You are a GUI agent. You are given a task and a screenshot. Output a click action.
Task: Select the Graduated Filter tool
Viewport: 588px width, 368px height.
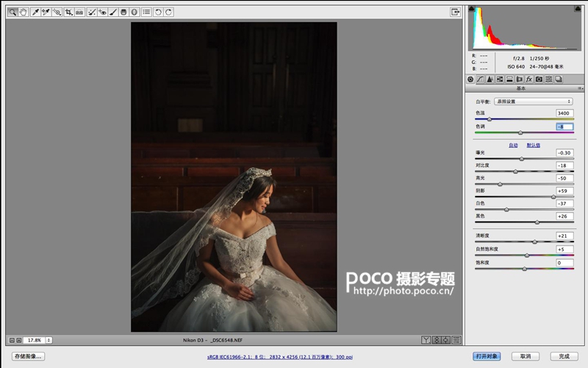[123, 12]
